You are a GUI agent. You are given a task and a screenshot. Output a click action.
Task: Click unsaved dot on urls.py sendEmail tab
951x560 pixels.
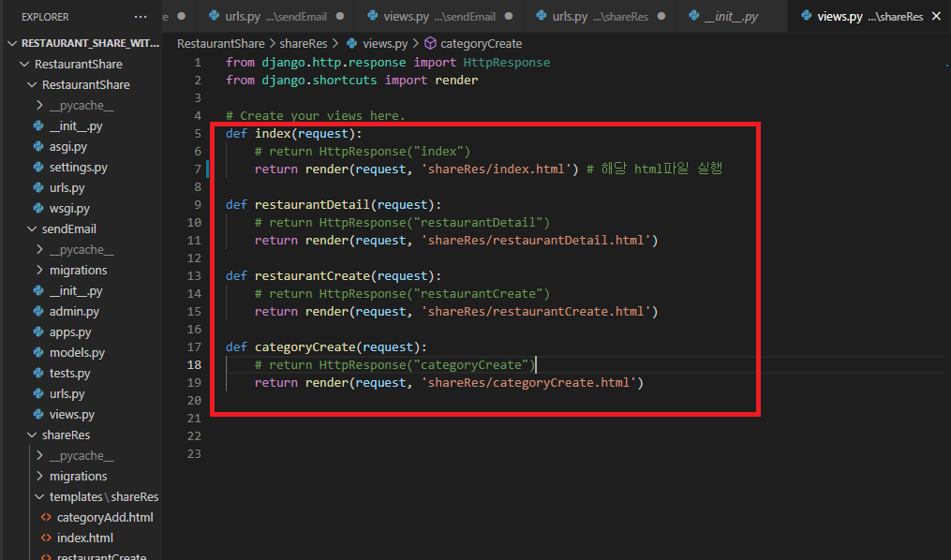pos(340,16)
